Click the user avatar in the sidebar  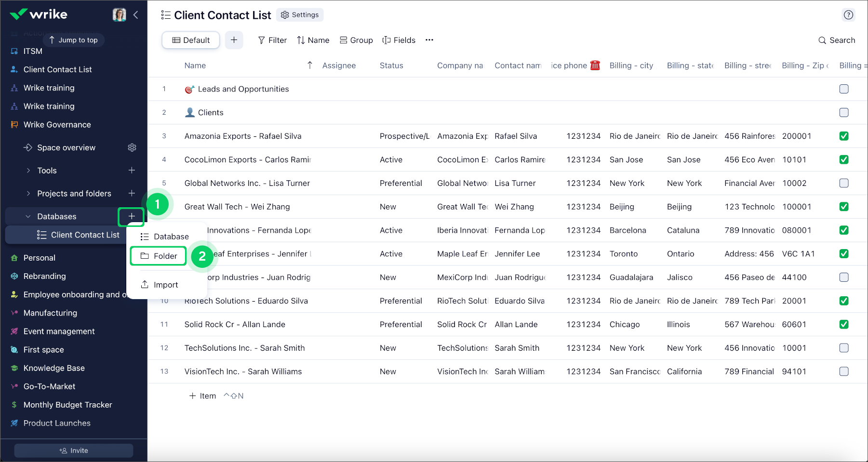tap(119, 14)
